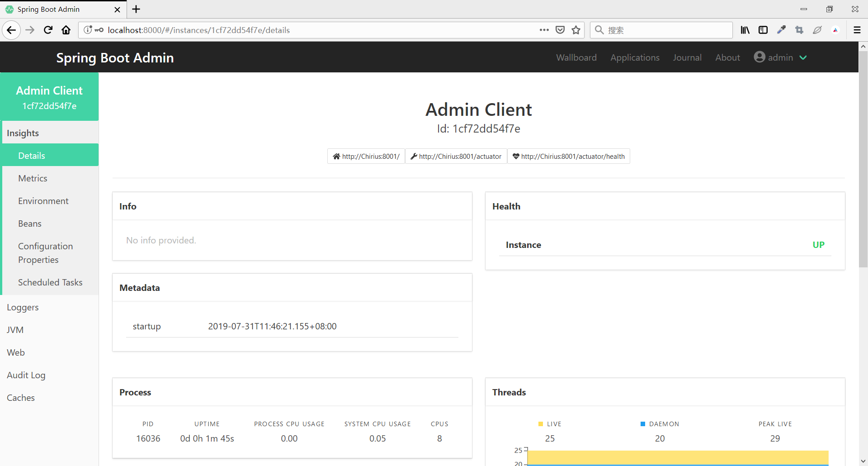Click the admin user avatar icon
This screenshot has width=868, height=466.
(759, 57)
